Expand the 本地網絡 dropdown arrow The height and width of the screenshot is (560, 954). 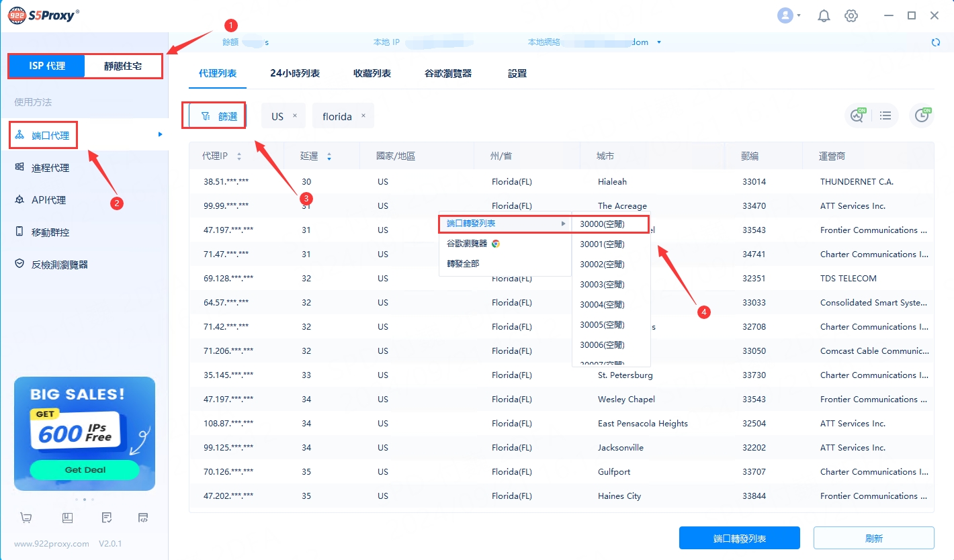tap(659, 42)
